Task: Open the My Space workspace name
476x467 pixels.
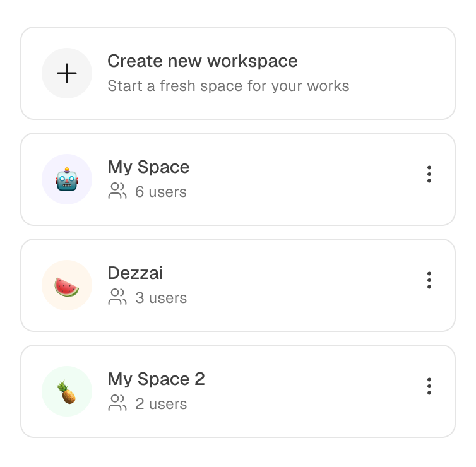Action: click(148, 167)
